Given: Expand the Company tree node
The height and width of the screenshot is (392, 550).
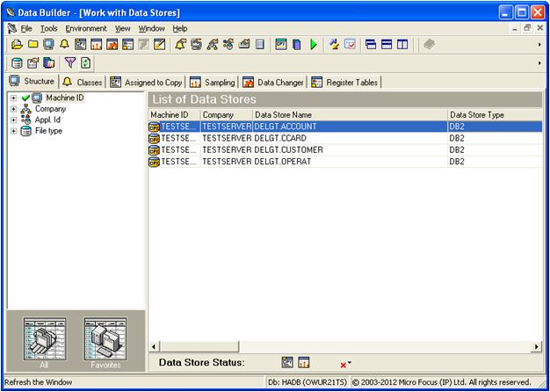Looking at the screenshot, I should pyautogui.click(x=13, y=109).
